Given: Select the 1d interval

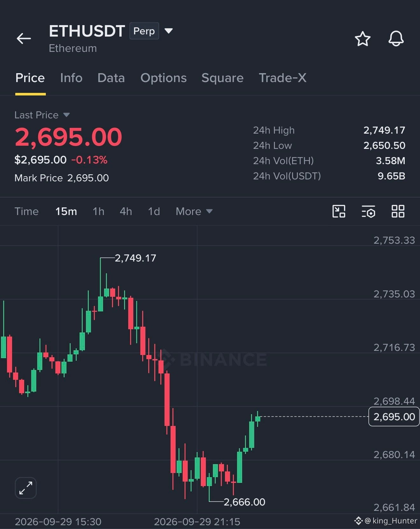Looking at the screenshot, I should (x=154, y=211).
